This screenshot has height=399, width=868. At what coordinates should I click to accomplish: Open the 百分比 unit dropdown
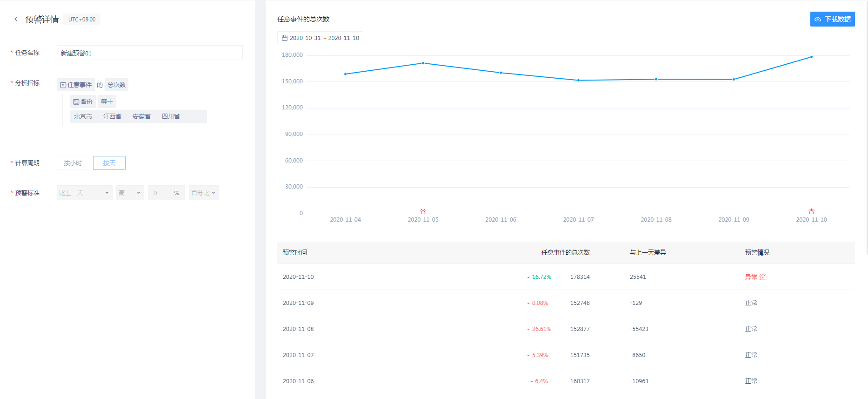click(x=204, y=193)
